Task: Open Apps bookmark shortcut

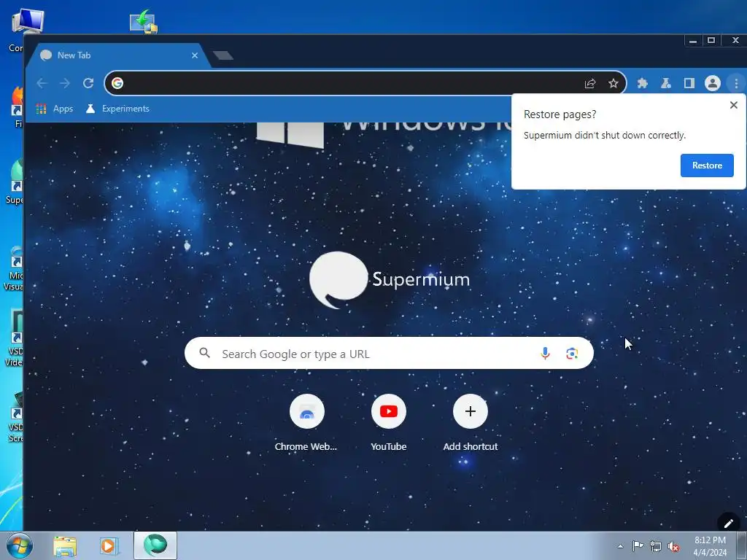Action: pyautogui.click(x=55, y=109)
